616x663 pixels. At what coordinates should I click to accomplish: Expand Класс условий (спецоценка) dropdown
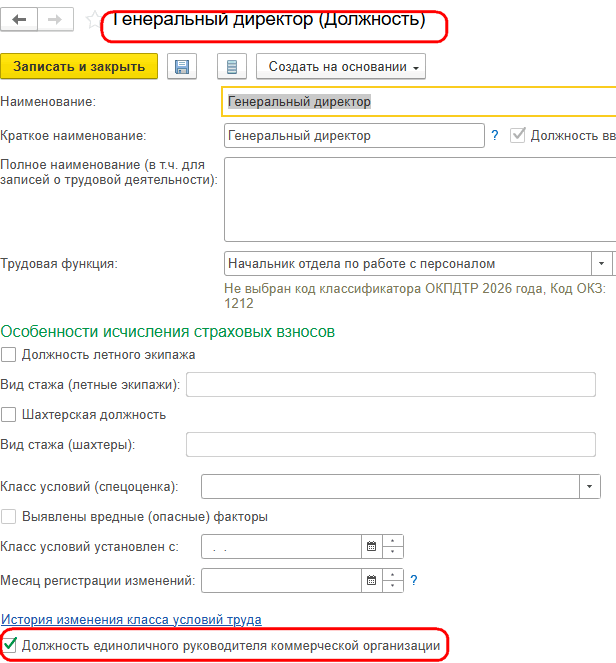click(x=589, y=486)
